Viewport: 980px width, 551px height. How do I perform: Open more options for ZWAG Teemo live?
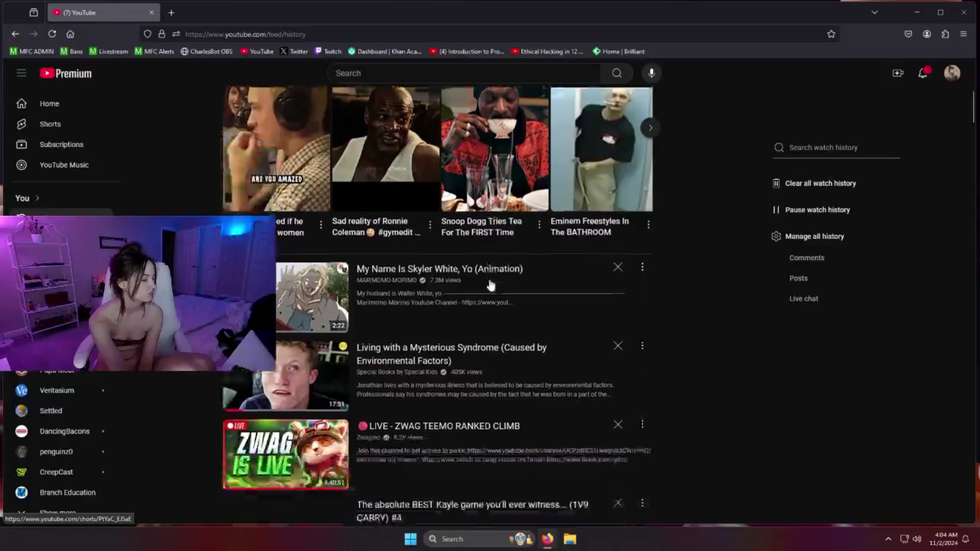pos(642,424)
